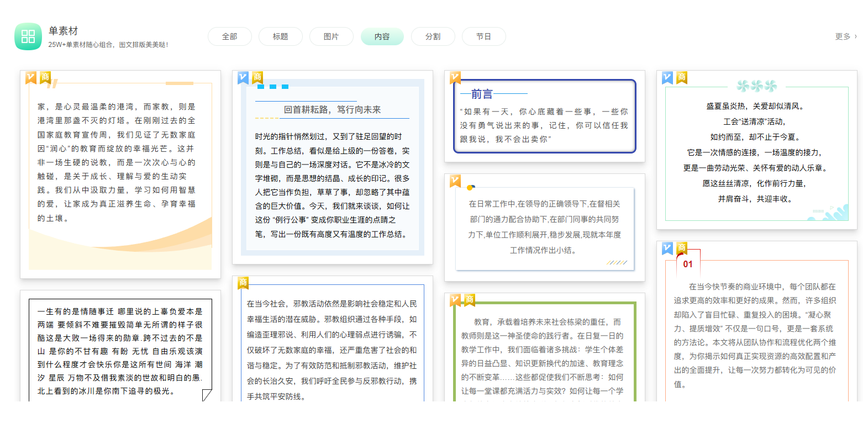Viewport: 868px width, 434px height.
Task: Click the 商 badge on 在当今社会 card
Action: click(243, 283)
